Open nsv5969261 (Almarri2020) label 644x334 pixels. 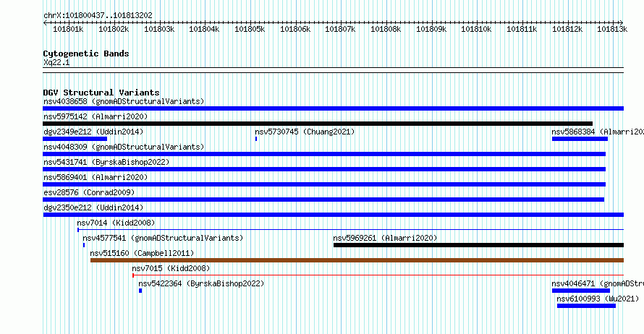385,238
